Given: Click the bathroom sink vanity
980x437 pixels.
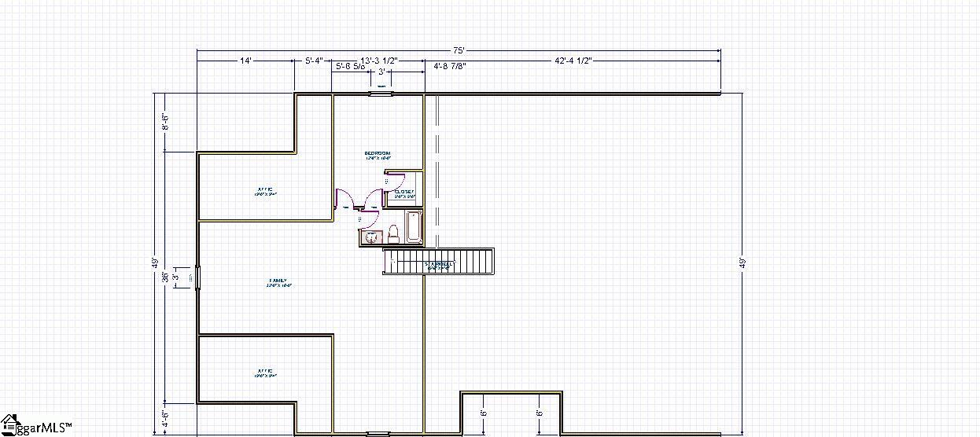Looking at the screenshot, I should (x=370, y=237).
